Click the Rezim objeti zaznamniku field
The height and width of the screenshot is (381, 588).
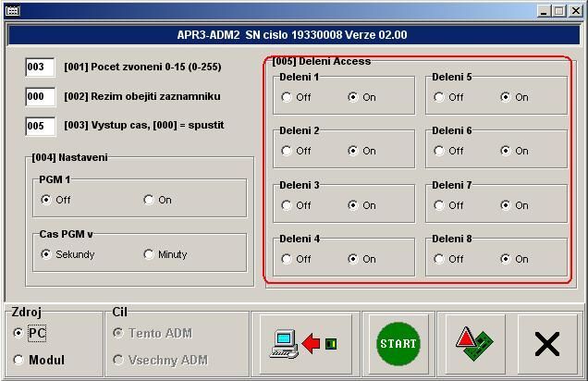point(40,96)
